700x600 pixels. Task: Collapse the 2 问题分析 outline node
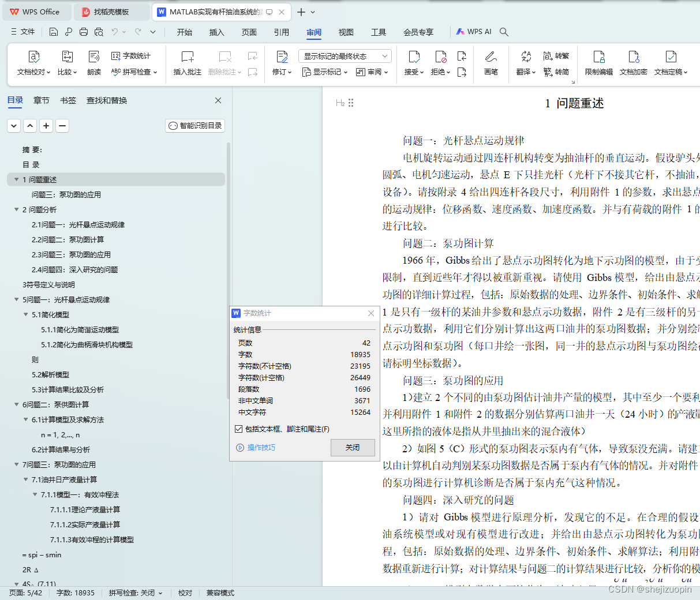[x=16, y=209]
